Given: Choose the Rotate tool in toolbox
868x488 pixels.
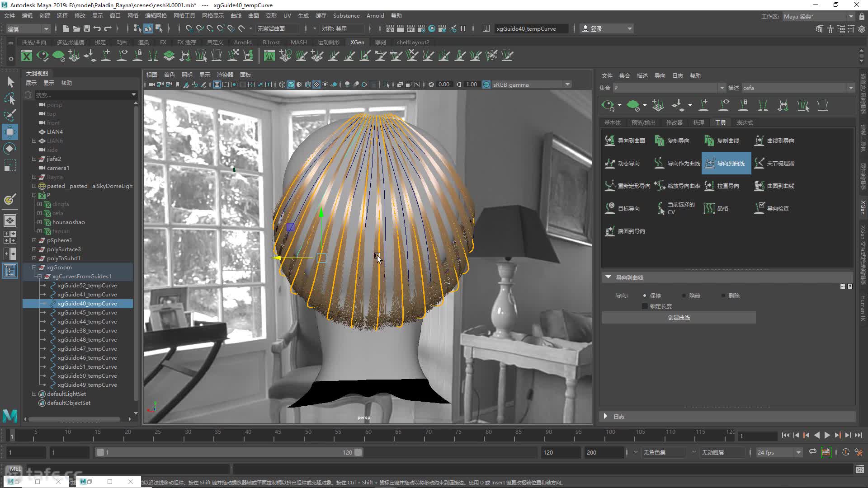Looking at the screenshot, I should pyautogui.click(x=10, y=149).
